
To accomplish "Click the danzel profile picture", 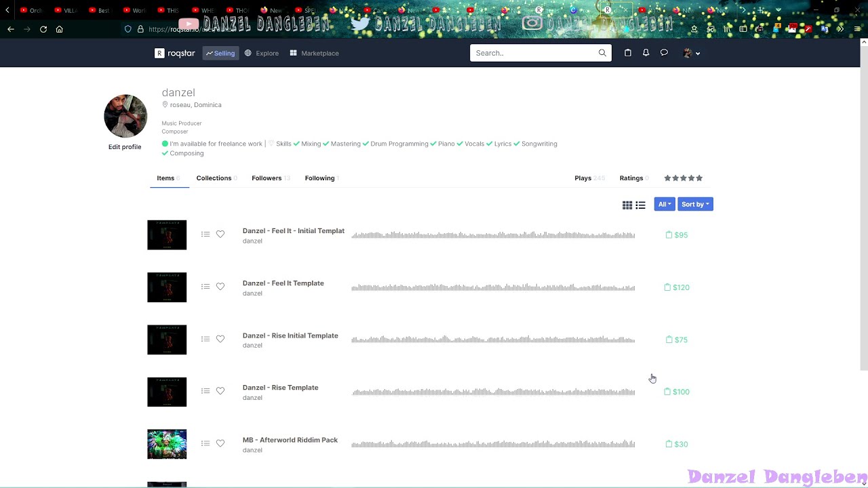I will coord(125,116).
